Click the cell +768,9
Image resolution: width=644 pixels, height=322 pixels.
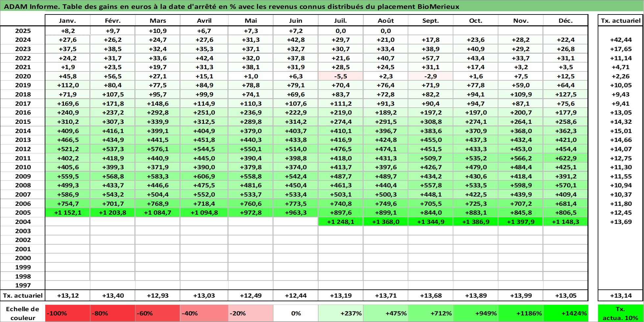[157, 203]
